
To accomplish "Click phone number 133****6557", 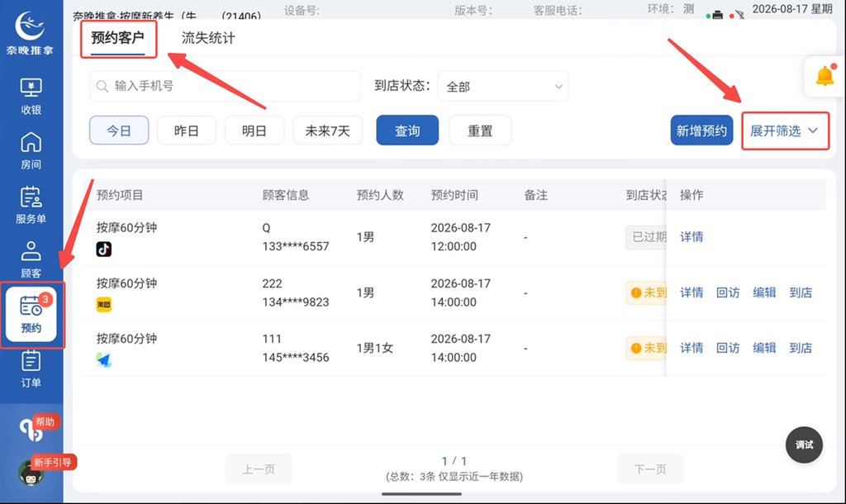I will pos(296,246).
